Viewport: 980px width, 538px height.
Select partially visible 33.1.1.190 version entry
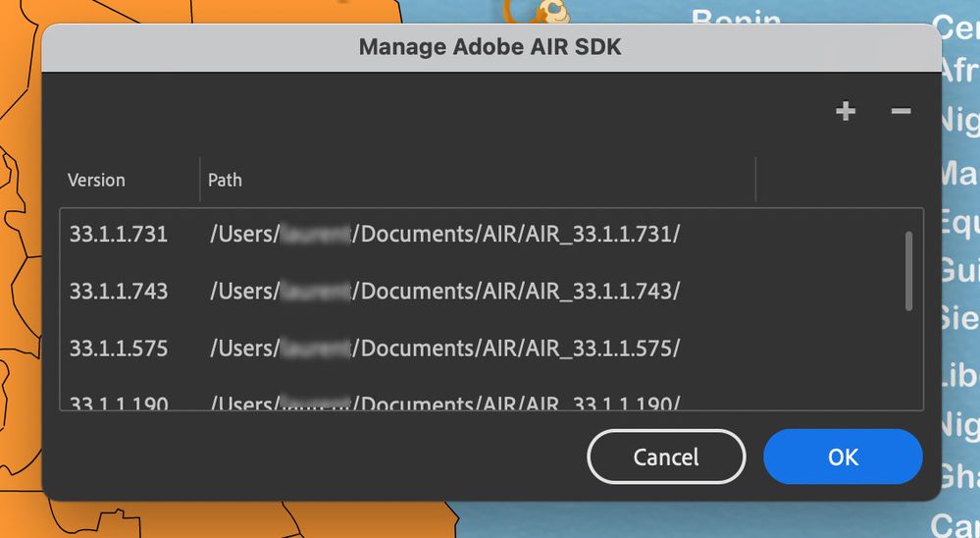click(x=118, y=403)
